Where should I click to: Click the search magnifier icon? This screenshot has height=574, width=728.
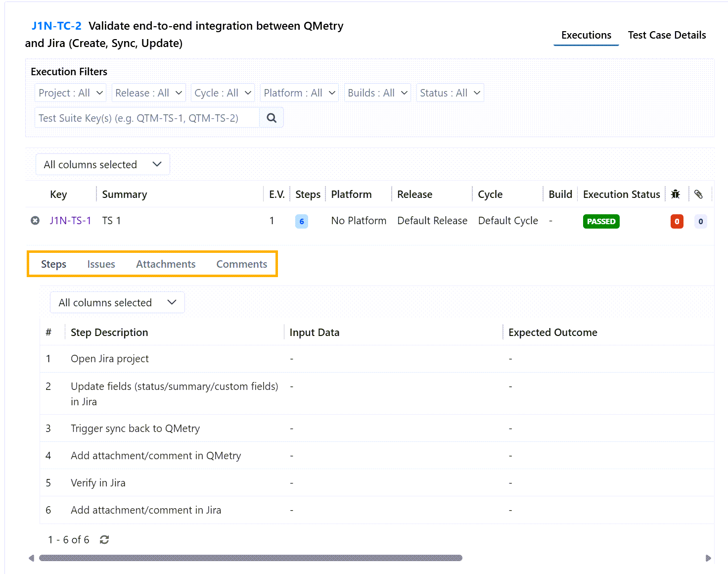271,118
